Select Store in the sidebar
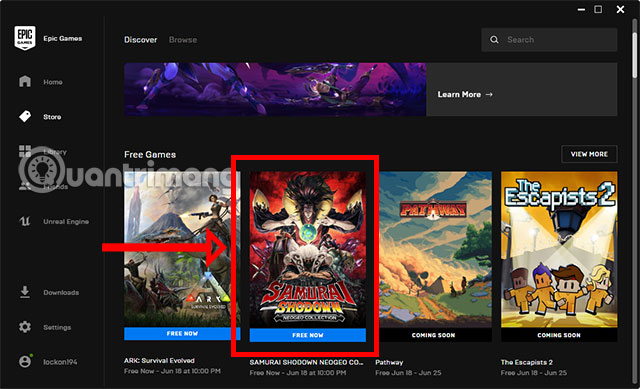The width and height of the screenshot is (640, 389). tap(53, 117)
